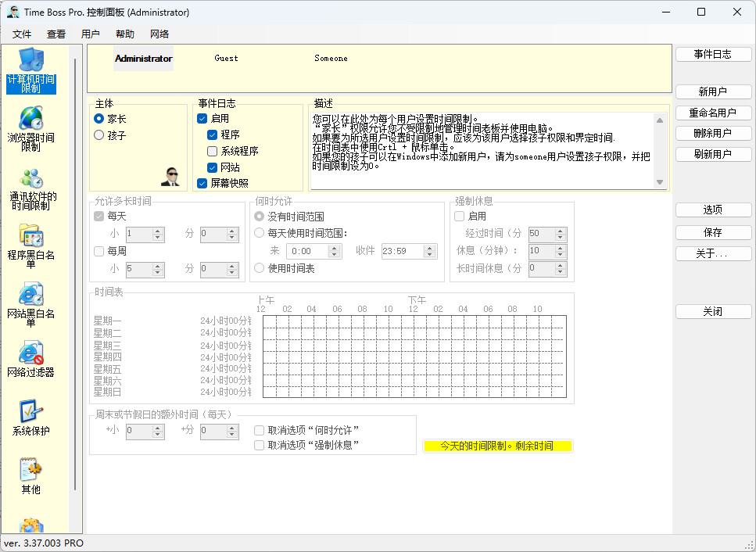
Task: Check 取消选项 "强制休息" checkbox
Action: coord(259,445)
